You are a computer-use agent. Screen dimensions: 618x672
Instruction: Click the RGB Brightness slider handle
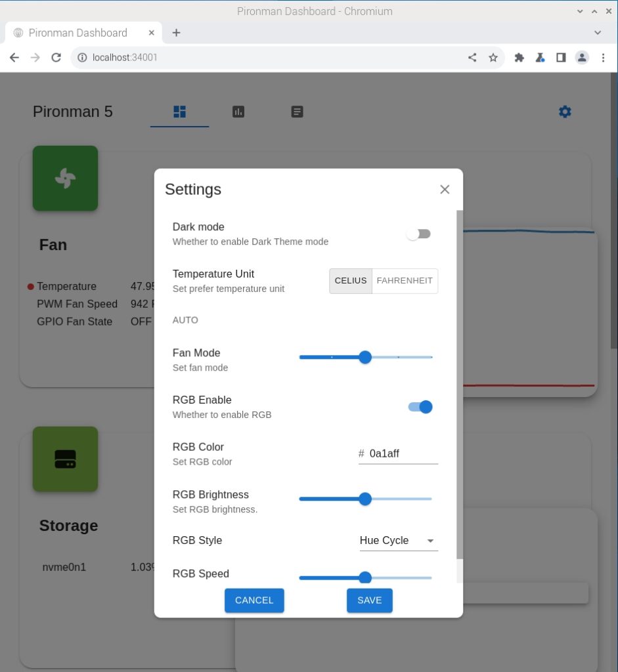click(x=365, y=499)
